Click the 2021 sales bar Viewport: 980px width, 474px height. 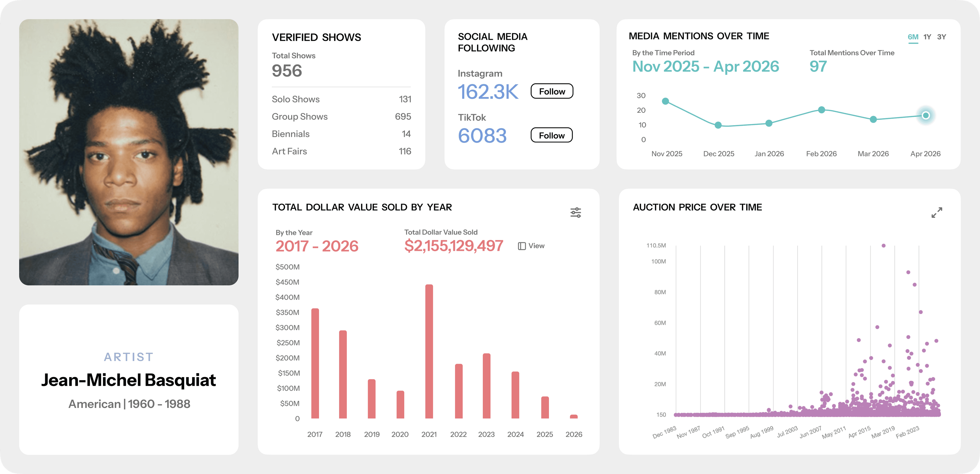click(x=429, y=352)
